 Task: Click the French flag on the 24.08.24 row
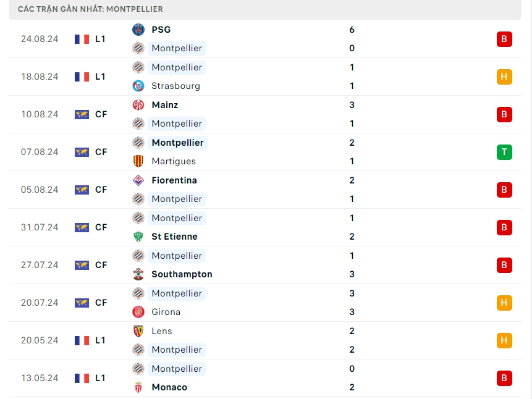(x=82, y=39)
